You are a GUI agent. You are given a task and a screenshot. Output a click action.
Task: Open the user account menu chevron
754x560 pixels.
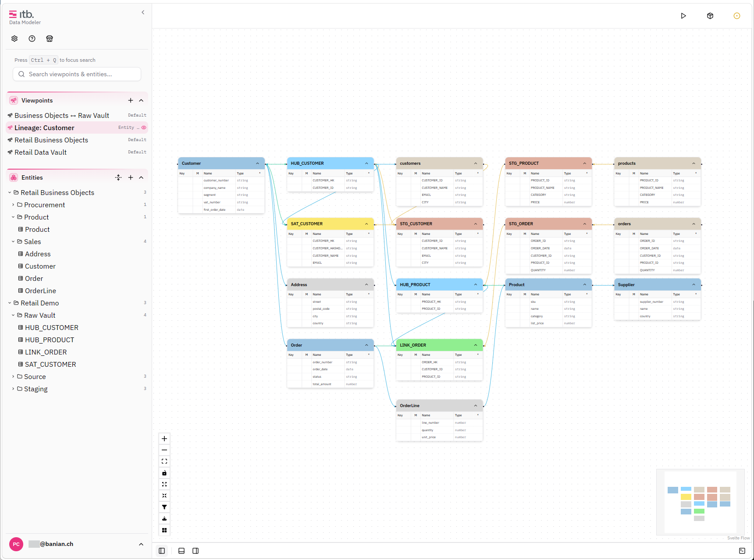tap(141, 544)
